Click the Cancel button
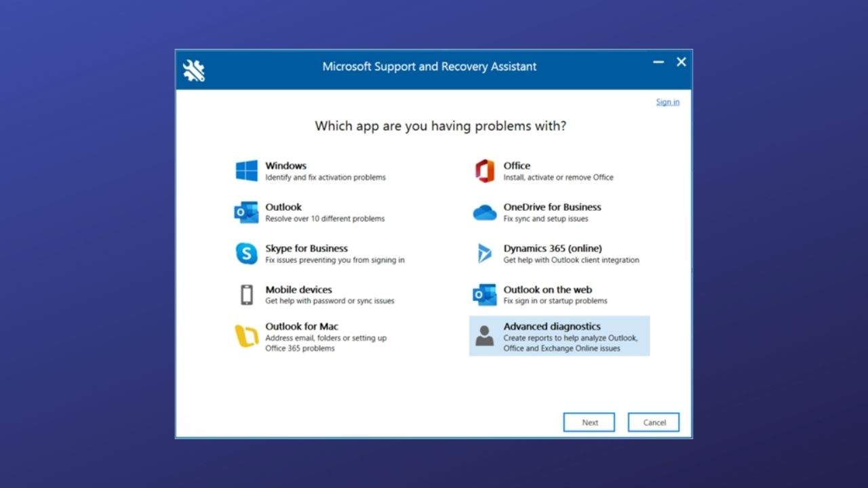 tap(654, 422)
